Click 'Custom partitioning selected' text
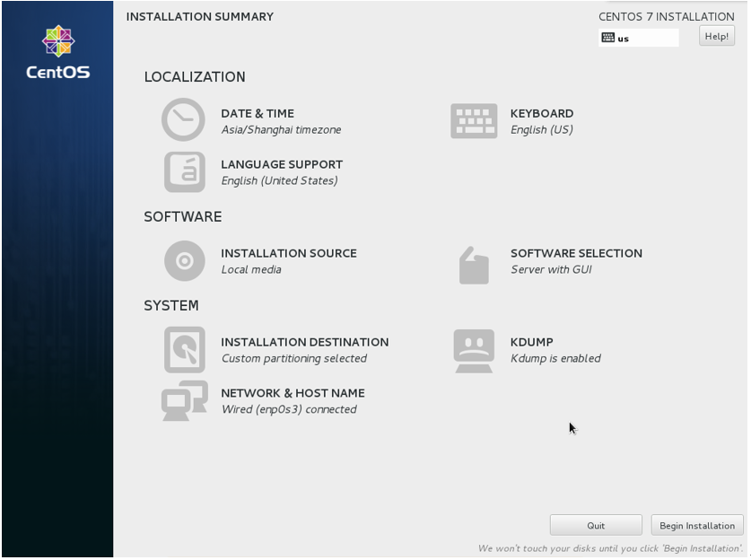This screenshot has width=751, height=560. pyautogui.click(x=294, y=359)
